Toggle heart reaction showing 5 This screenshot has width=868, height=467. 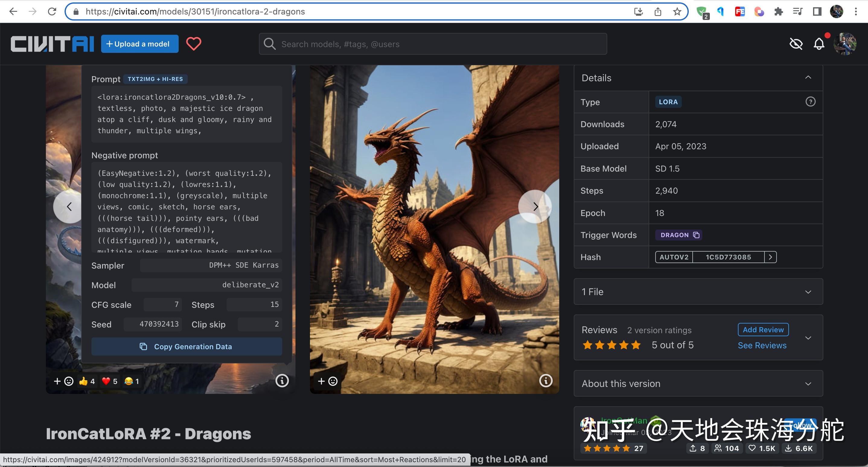coord(110,381)
